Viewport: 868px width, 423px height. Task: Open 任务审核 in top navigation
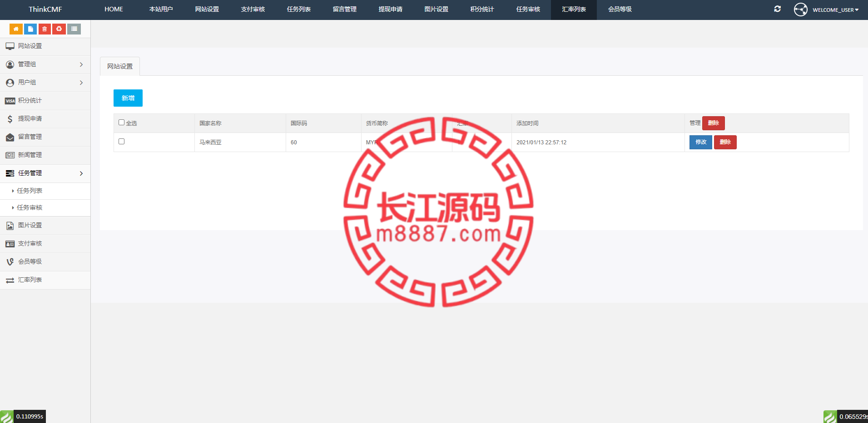pyautogui.click(x=528, y=10)
